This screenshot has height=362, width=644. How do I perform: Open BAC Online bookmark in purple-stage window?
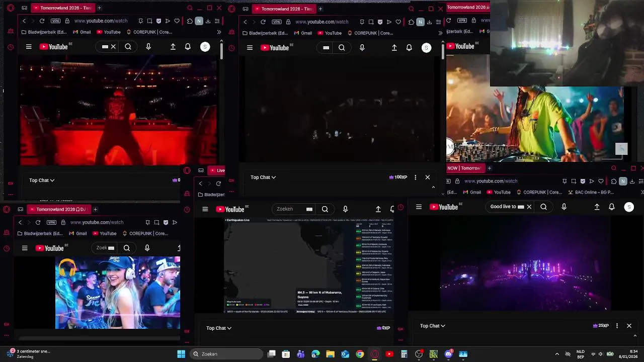[x=591, y=192]
